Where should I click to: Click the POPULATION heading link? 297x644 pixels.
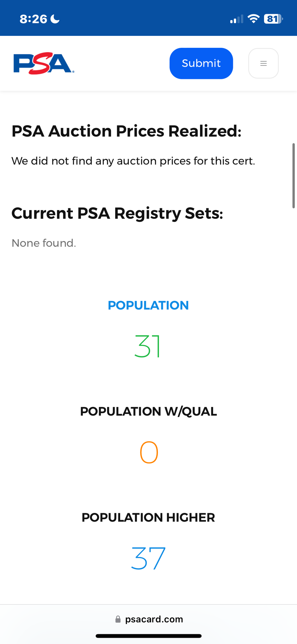pyautogui.click(x=148, y=305)
